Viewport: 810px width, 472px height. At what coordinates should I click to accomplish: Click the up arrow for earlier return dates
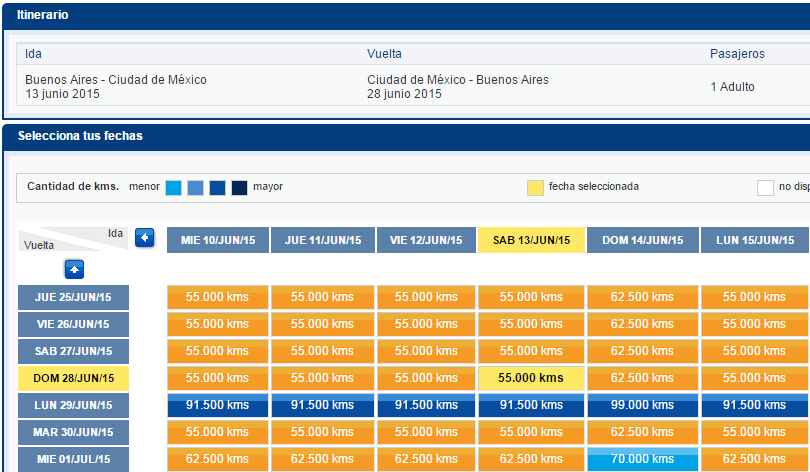tap(74, 269)
